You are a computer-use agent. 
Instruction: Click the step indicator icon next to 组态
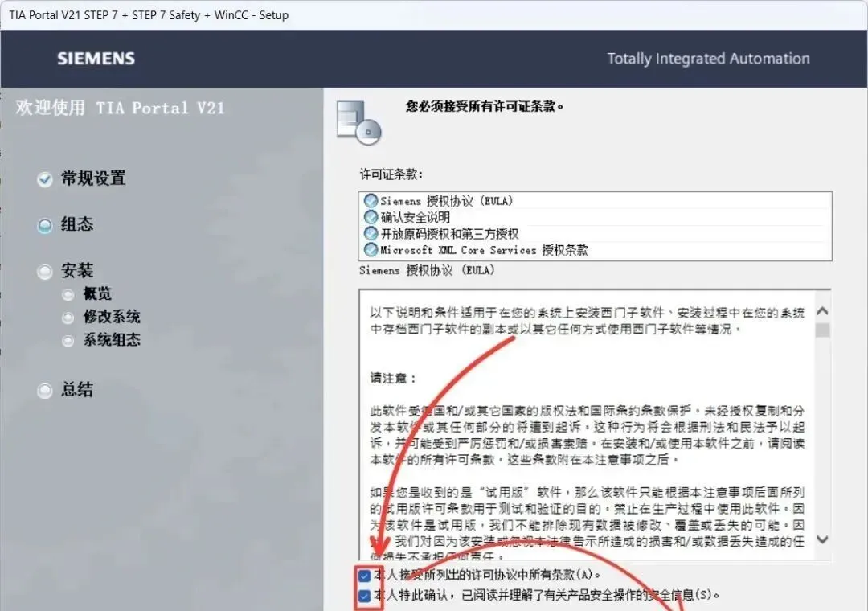[x=45, y=226]
